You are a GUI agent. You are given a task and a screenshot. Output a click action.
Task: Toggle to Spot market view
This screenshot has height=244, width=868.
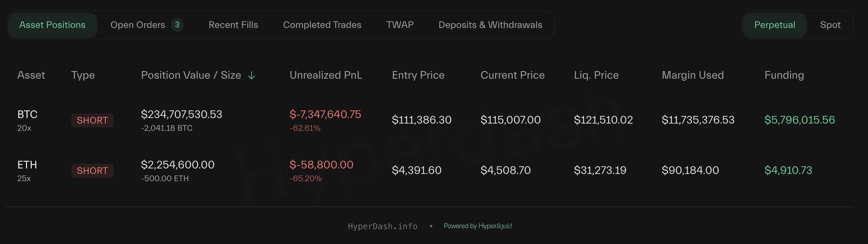pyautogui.click(x=830, y=25)
